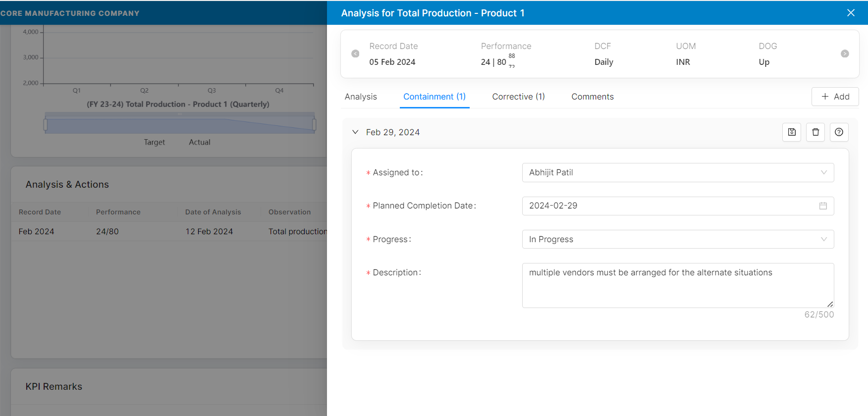Click the left handle of chart range slider

tap(46, 124)
